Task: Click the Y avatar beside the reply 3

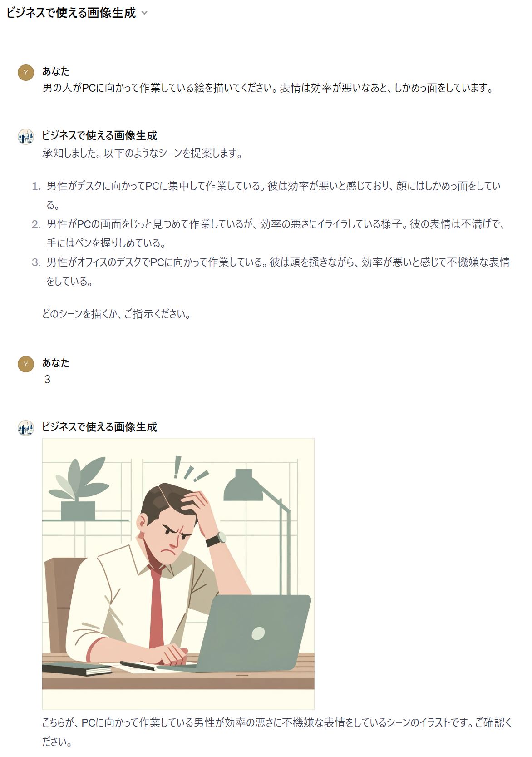Action: [26, 364]
